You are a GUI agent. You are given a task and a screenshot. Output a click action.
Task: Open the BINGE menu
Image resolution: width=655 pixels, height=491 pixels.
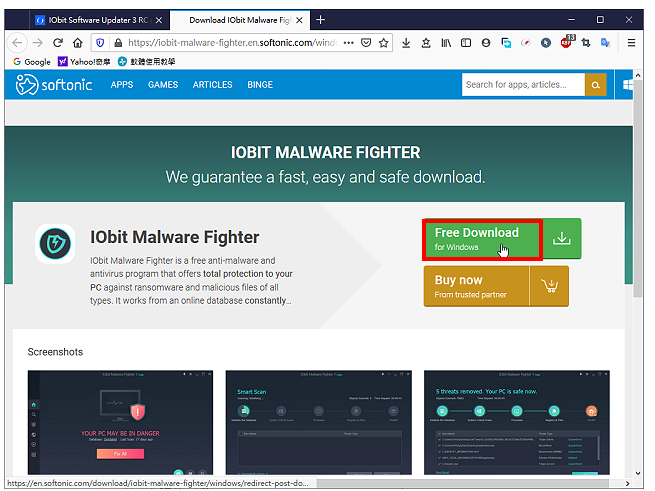[260, 85]
